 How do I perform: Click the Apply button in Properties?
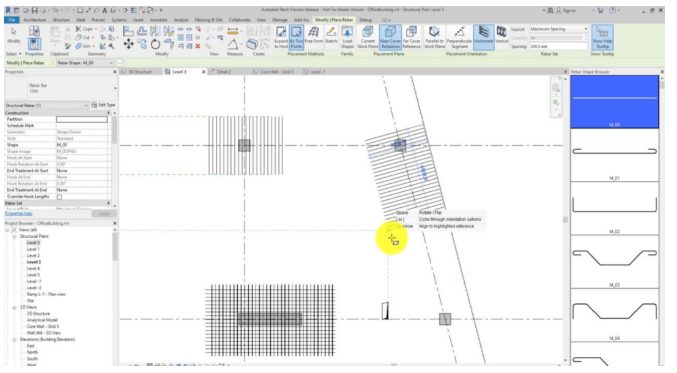(x=104, y=214)
